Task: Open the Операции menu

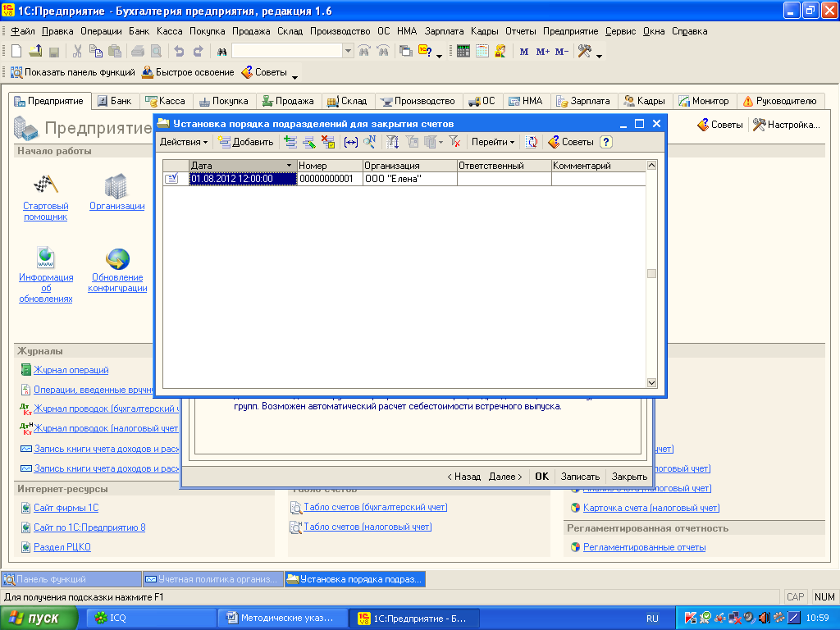Action: pos(101,31)
